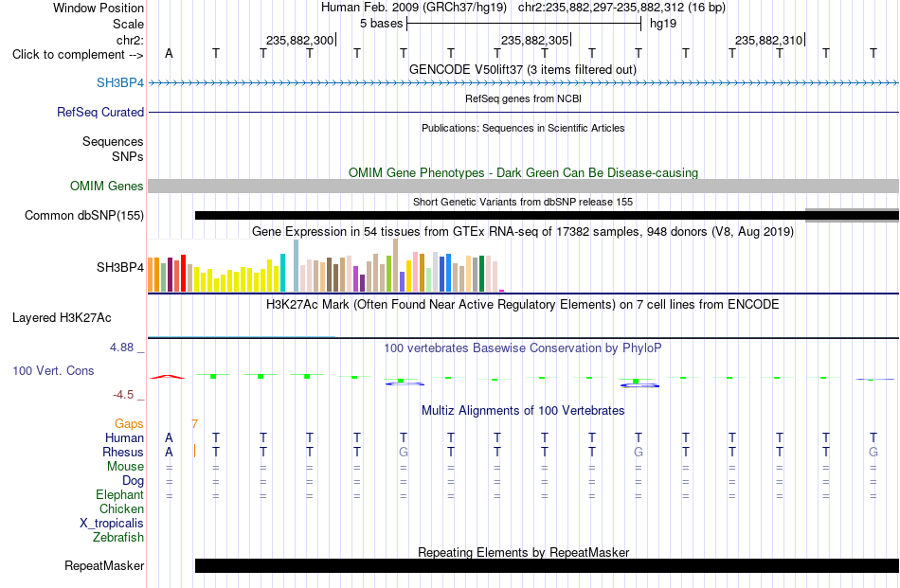Click 'Multiz Alignments of 100 Vertebrates' title
Viewport: 900px width, 588px height.
pos(523,410)
